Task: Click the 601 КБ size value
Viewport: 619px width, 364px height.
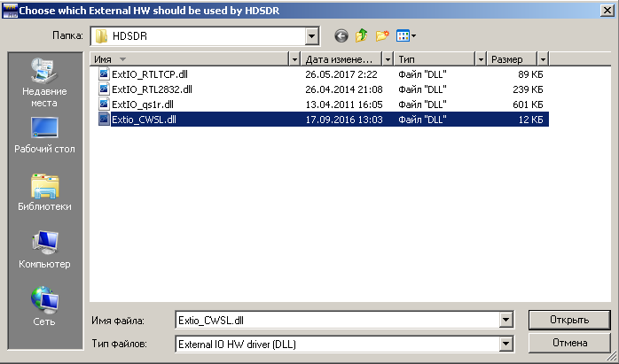Action: (x=528, y=105)
